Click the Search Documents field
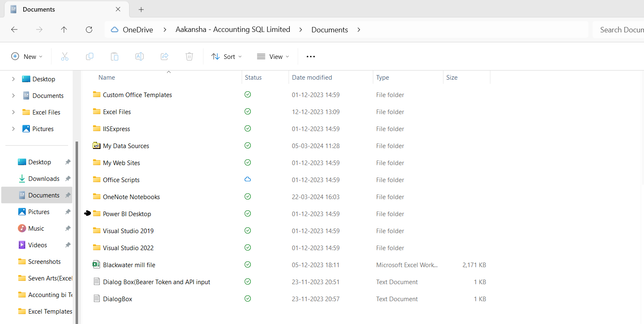 [x=618, y=29]
